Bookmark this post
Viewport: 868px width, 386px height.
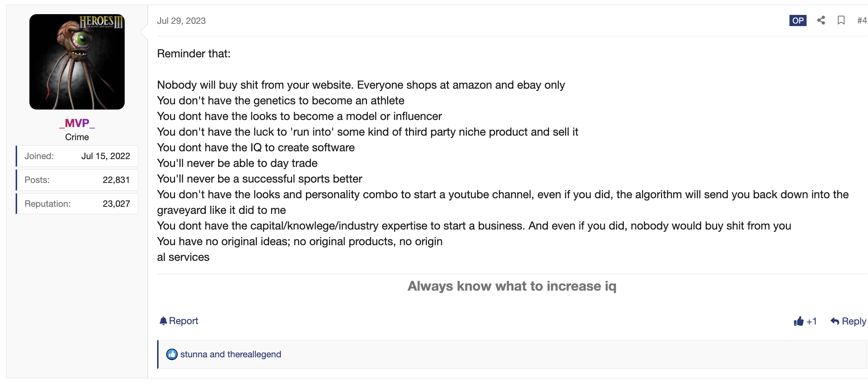point(841,20)
